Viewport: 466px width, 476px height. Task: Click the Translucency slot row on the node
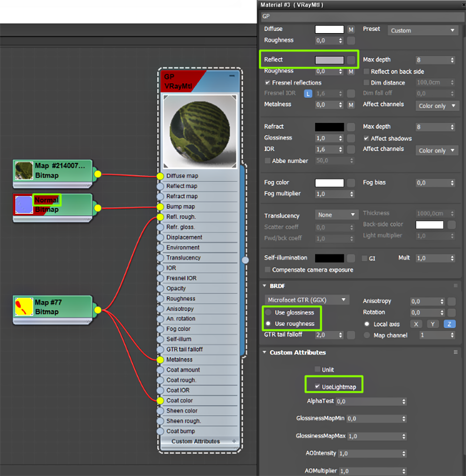(199, 258)
